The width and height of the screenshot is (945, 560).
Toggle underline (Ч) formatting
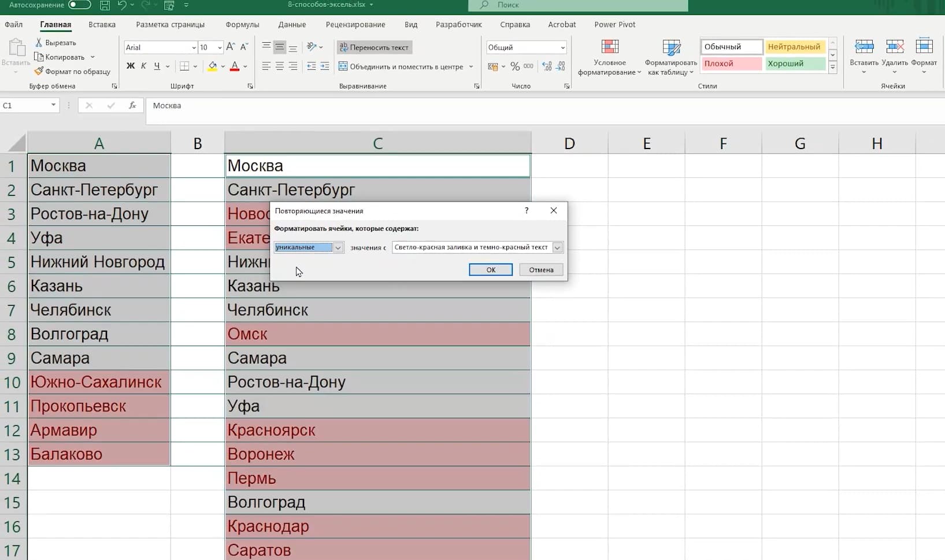157,66
